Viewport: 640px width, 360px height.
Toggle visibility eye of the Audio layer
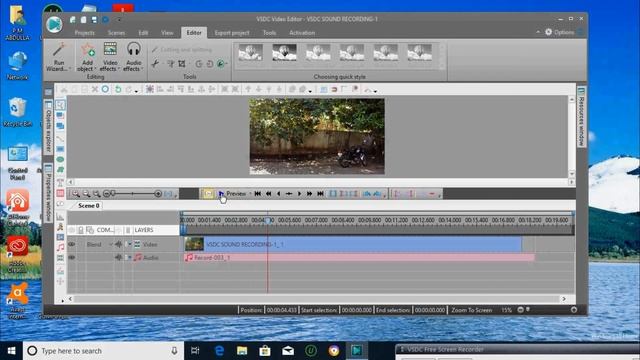pyautogui.click(x=71, y=258)
